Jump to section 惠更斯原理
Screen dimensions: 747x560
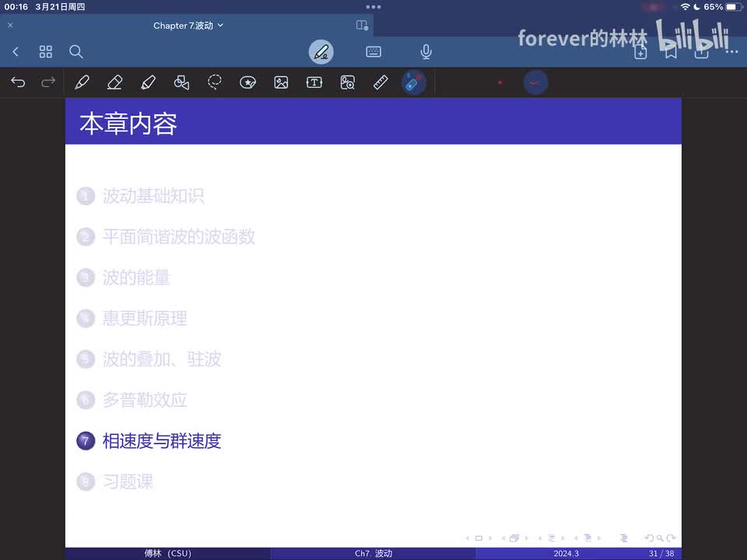(145, 318)
